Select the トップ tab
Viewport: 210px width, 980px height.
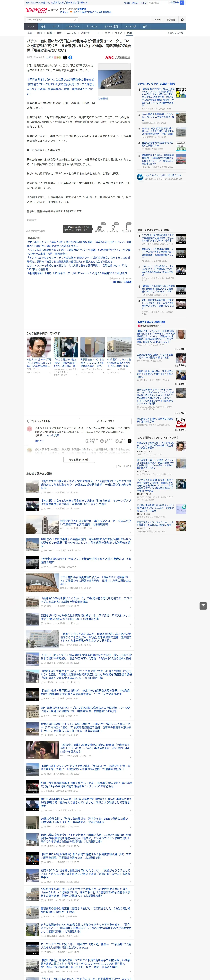31,27
